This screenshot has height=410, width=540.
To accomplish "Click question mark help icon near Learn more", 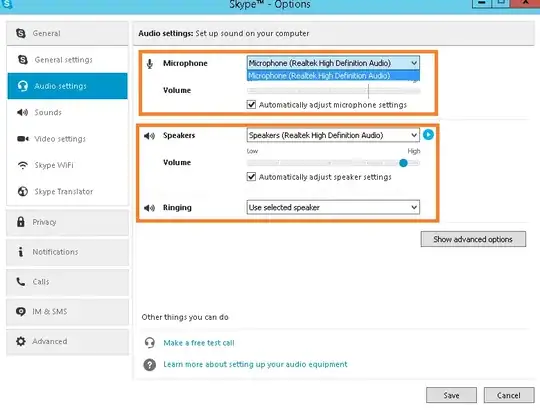I will [149, 365].
